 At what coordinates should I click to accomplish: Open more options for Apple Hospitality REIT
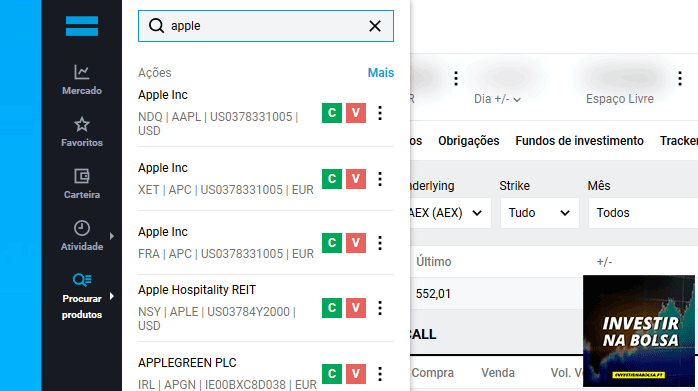pos(380,308)
